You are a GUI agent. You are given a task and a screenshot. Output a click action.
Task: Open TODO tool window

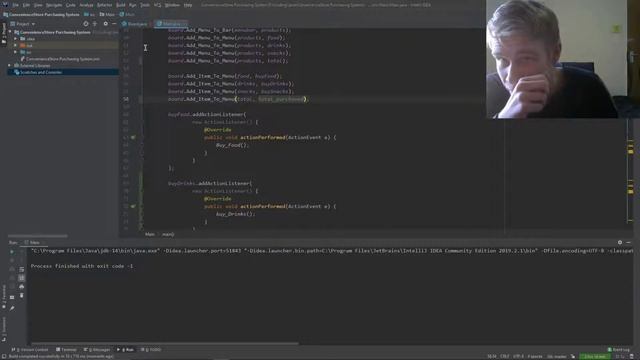click(151, 350)
